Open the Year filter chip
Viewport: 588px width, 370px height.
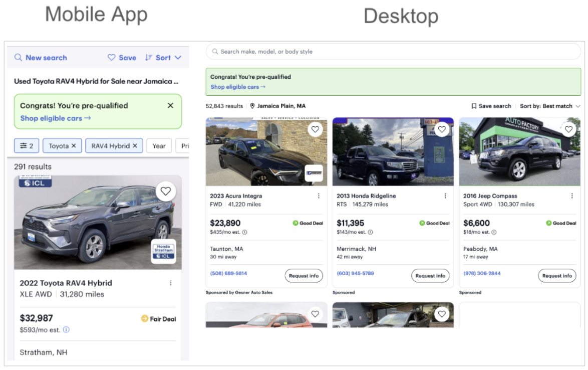pyautogui.click(x=159, y=145)
